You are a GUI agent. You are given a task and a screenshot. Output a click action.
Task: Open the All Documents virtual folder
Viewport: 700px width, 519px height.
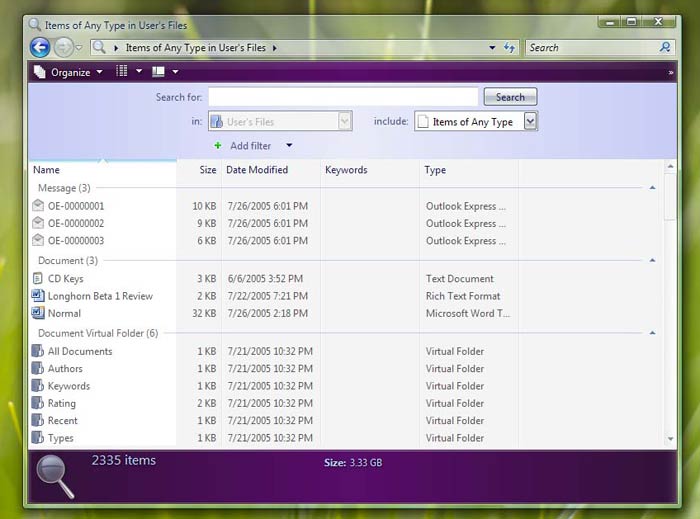point(79,351)
